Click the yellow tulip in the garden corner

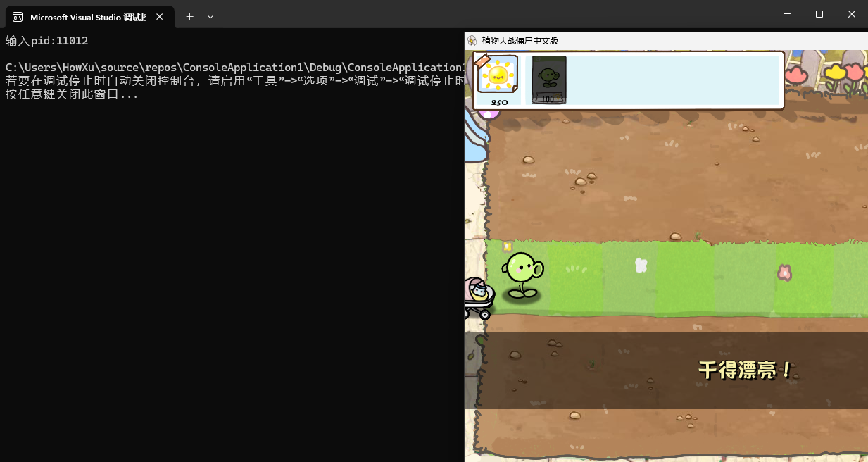pos(836,73)
